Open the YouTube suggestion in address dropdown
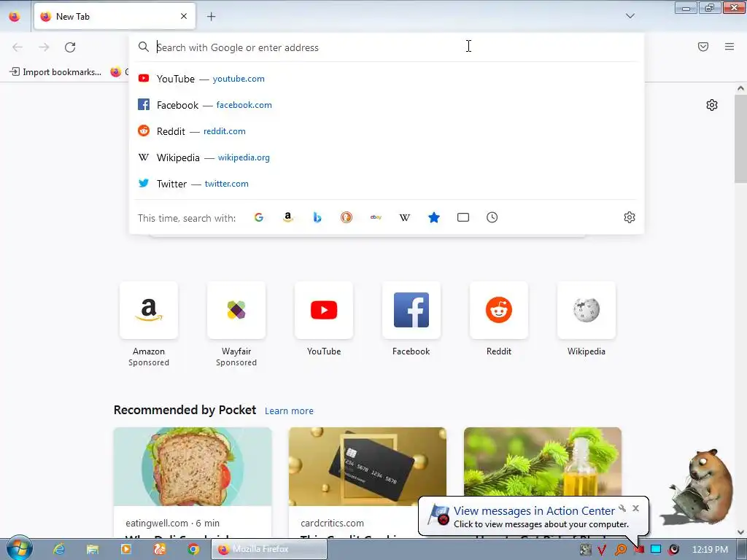This screenshot has width=747, height=560. pyautogui.click(x=387, y=79)
